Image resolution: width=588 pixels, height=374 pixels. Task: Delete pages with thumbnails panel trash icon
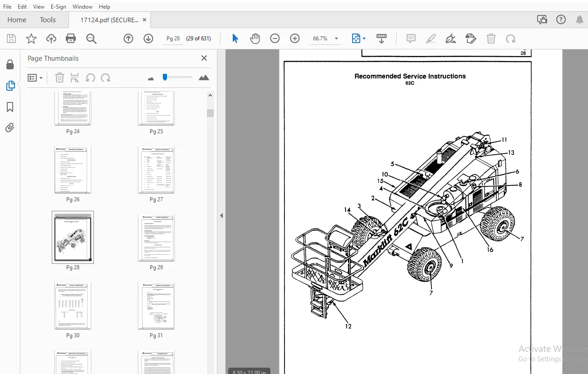[59, 78]
